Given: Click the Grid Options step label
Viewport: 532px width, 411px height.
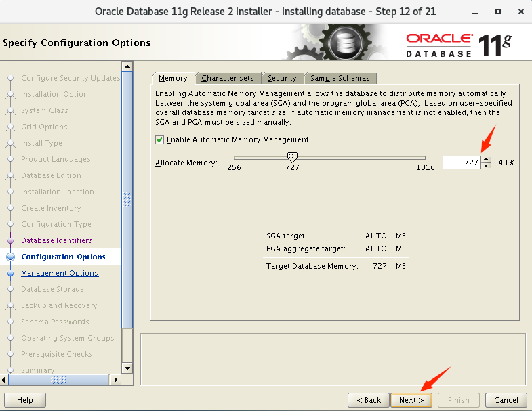Looking at the screenshot, I should coord(44,127).
